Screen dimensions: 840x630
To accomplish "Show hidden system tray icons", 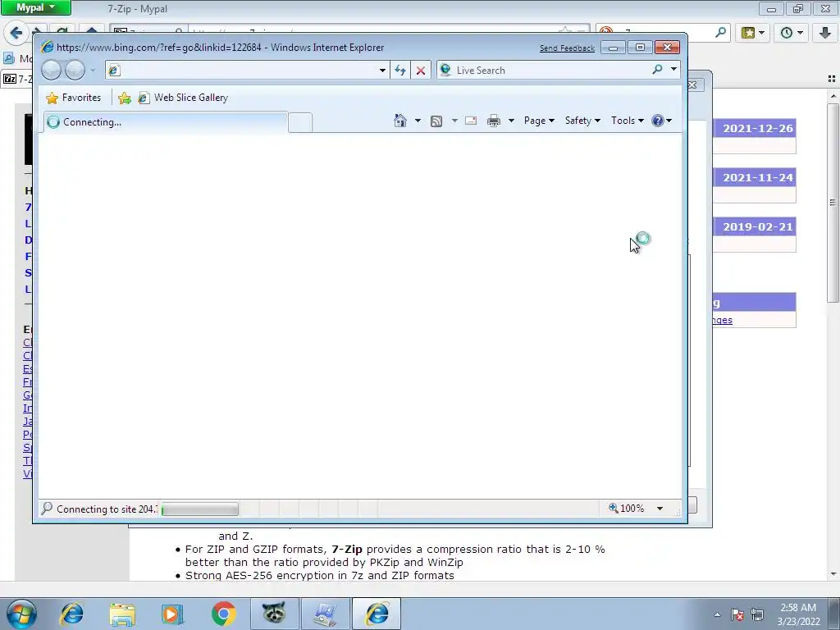I will point(717,614).
